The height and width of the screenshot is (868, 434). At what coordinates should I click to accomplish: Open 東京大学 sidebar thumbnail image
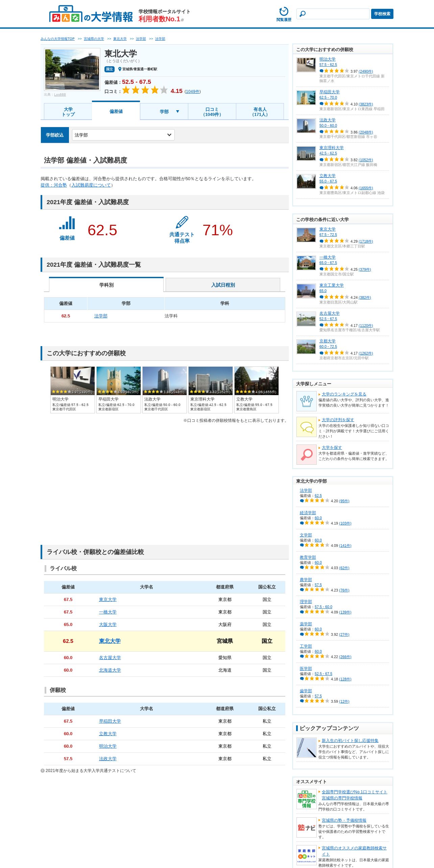pyautogui.click(x=306, y=235)
